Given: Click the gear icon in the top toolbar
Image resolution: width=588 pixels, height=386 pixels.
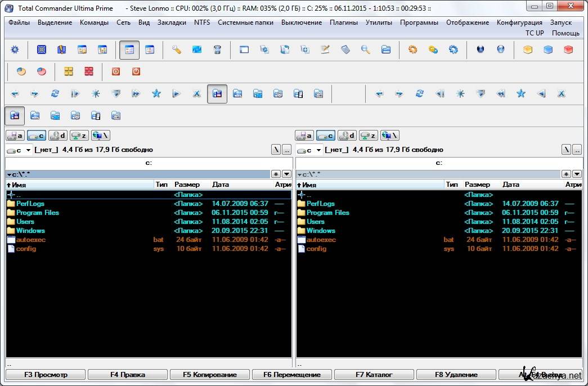Looking at the screenshot, I should pyautogui.click(x=15, y=50).
